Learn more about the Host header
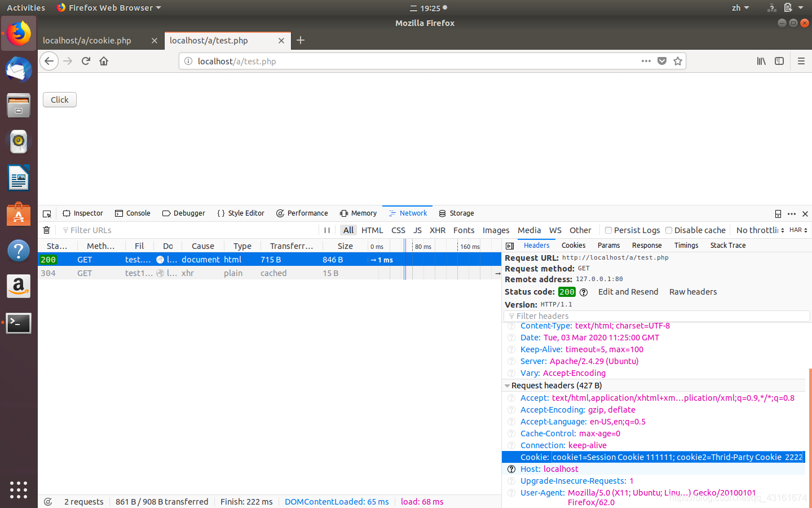The width and height of the screenshot is (812, 508). (x=511, y=469)
